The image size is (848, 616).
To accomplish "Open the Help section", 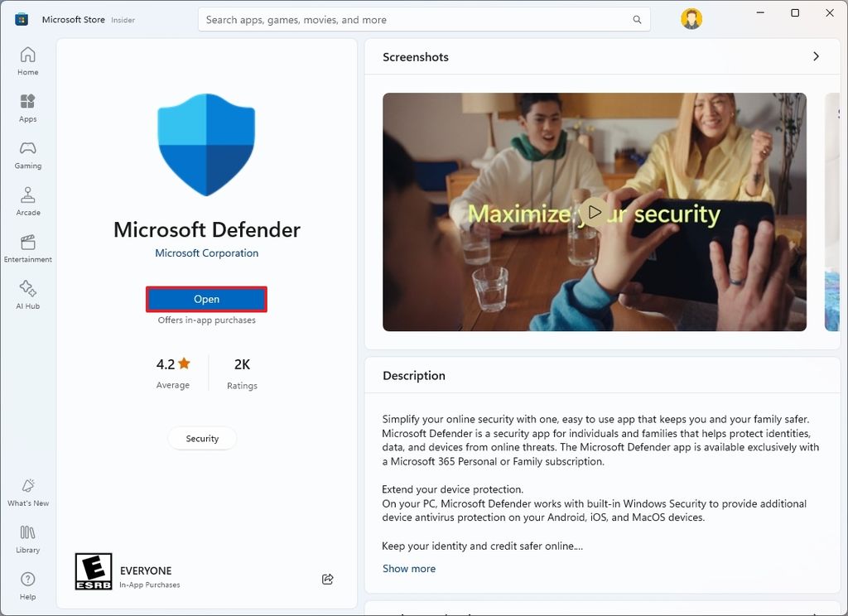I will [27, 585].
